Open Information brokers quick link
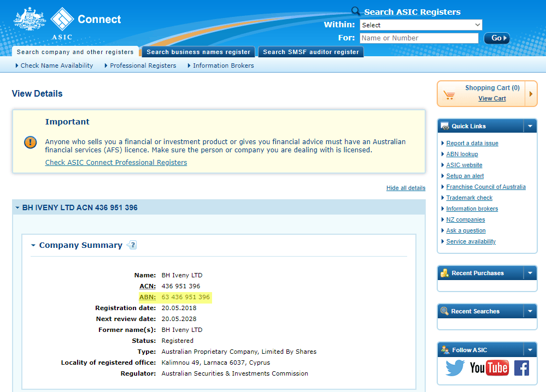 tap(472, 209)
